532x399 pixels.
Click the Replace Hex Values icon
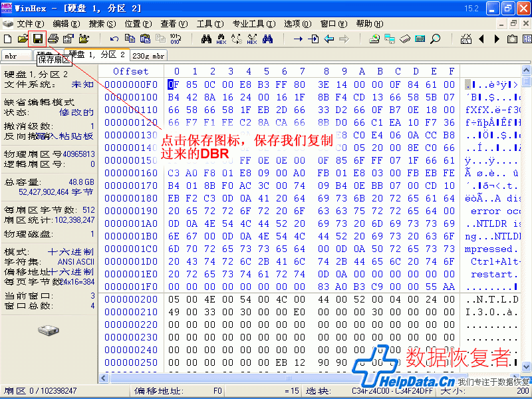252,39
